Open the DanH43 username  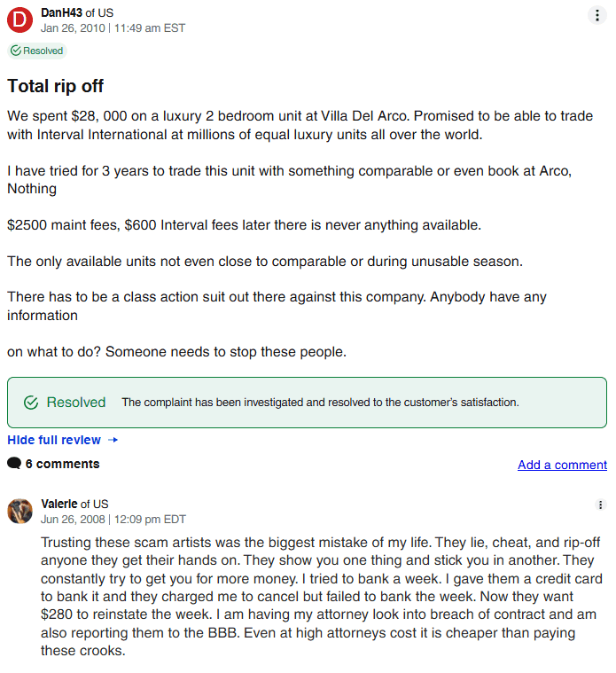62,13
